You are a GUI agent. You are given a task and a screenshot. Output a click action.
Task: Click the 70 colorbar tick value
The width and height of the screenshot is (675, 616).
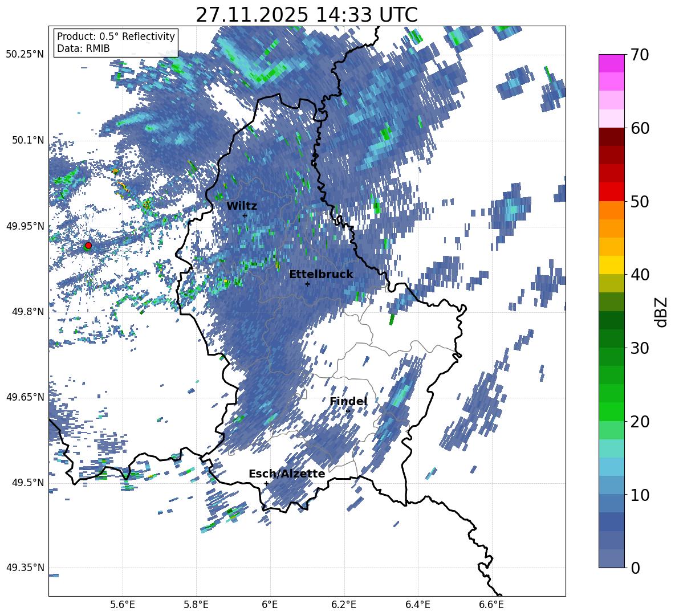640,55
